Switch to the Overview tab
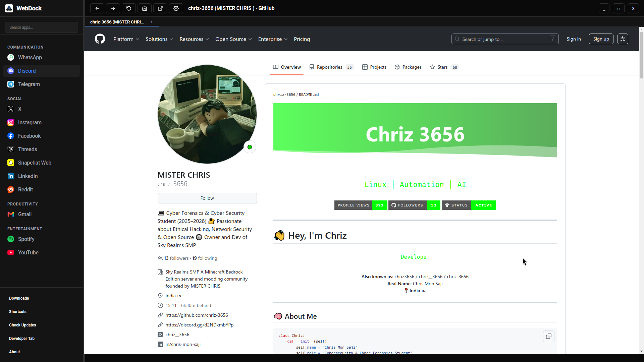 click(x=287, y=67)
